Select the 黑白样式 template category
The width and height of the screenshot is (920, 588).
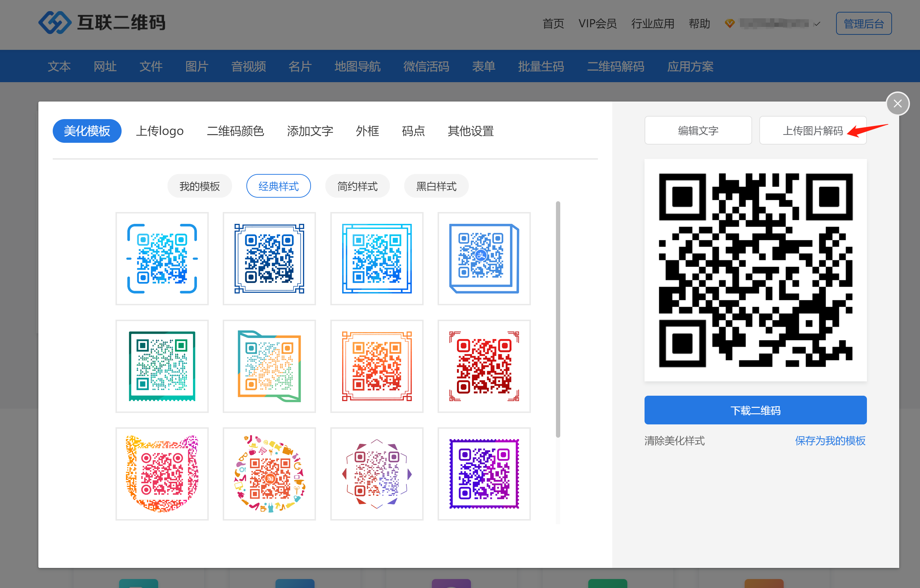point(436,186)
